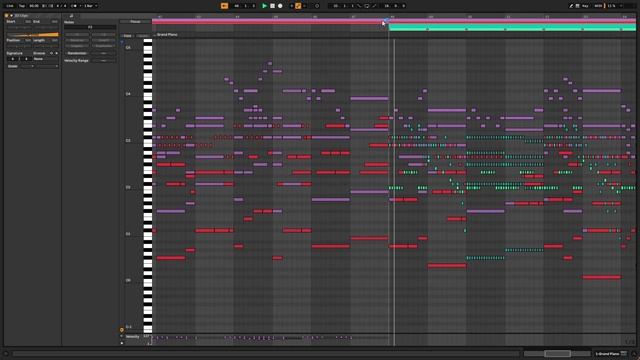
Task: Toggle the Loop switch in the control bar
Action: tap(367, 6)
